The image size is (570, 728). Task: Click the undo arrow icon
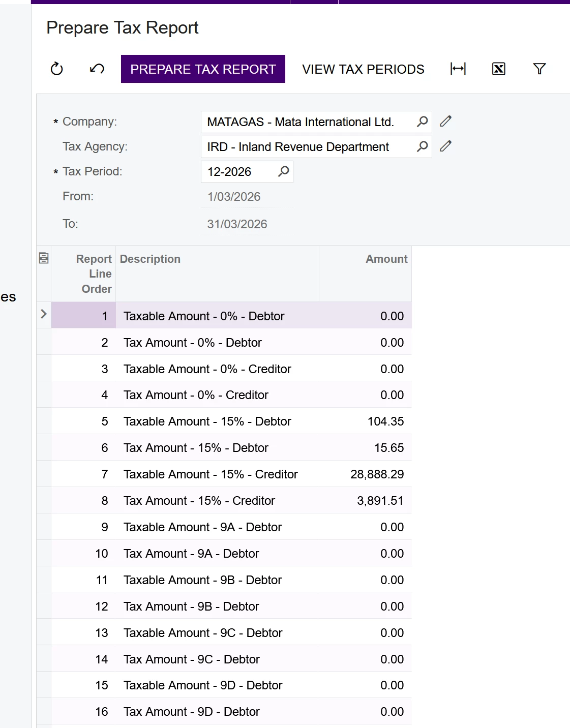[x=97, y=69]
